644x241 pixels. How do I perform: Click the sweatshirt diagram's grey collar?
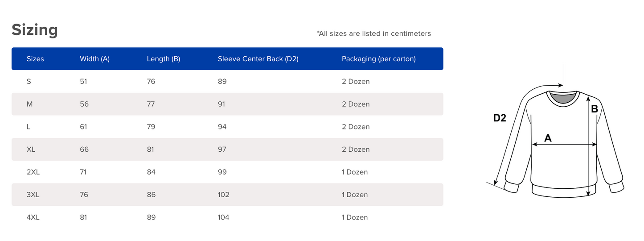coord(563,99)
